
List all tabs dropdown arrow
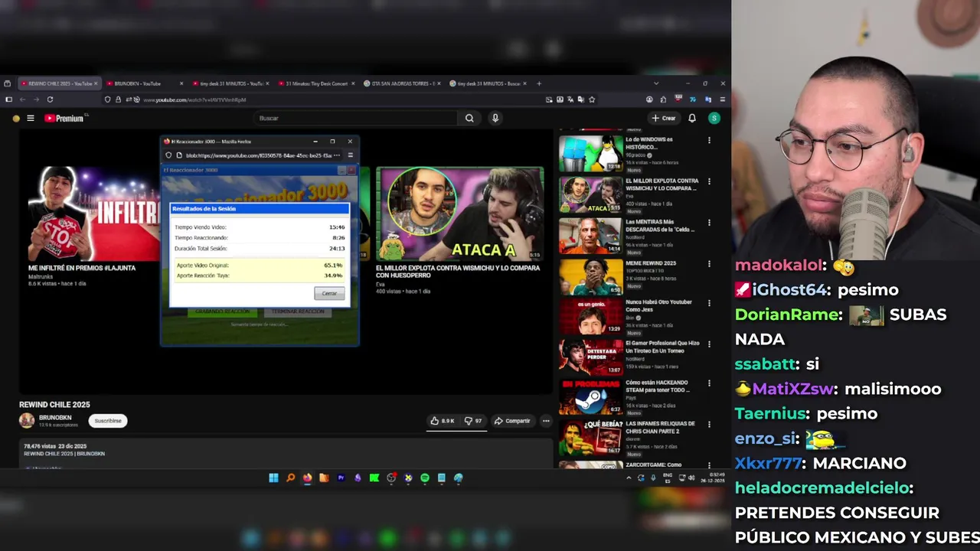656,83
